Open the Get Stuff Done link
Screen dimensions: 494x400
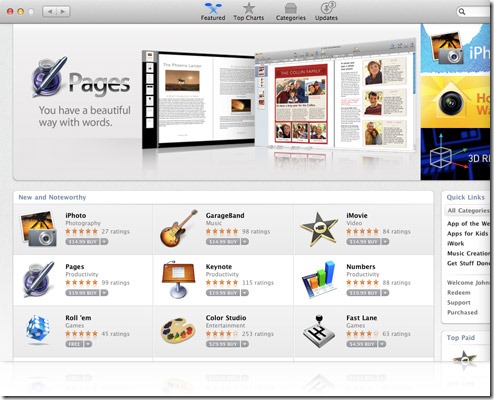click(468, 263)
